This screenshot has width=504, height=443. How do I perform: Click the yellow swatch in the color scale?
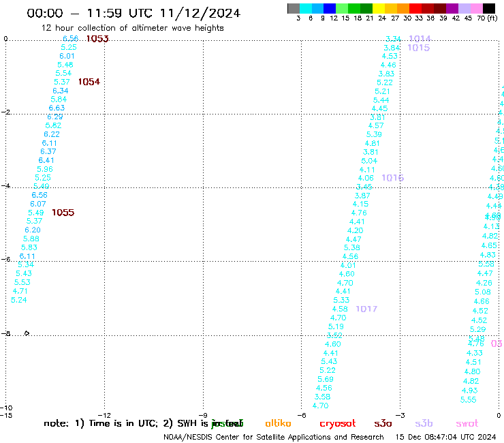pyautogui.click(x=379, y=8)
